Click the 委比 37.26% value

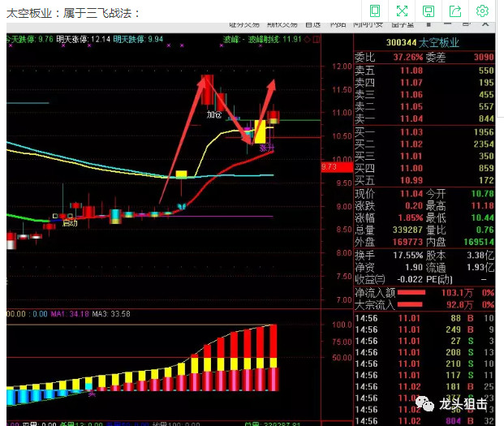pos(408,57)
